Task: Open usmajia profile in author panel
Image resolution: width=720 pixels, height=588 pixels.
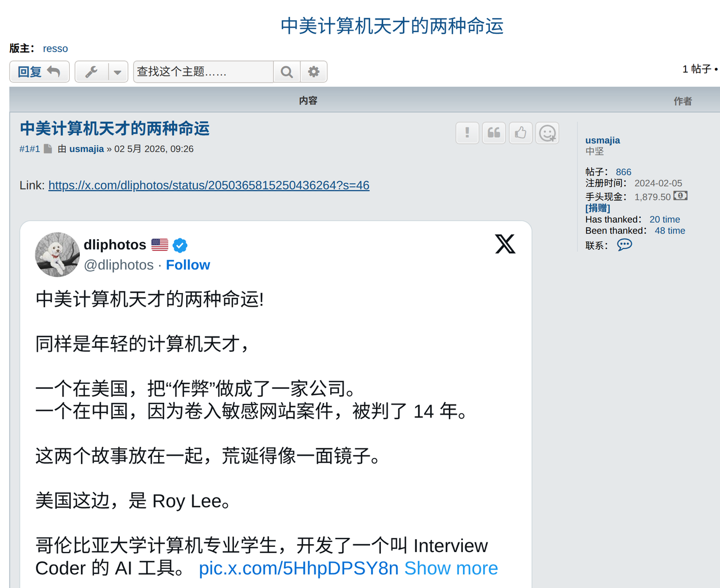Action: pyautogui.click(x=602, y=141)
